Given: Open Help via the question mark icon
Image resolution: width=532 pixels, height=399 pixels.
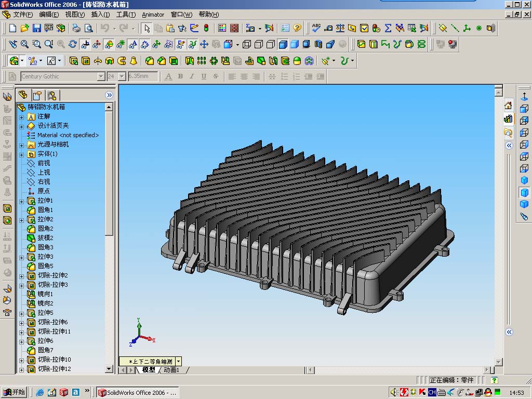Looking at the screenshot, I should pyautogui.click(x=297, y=28).
